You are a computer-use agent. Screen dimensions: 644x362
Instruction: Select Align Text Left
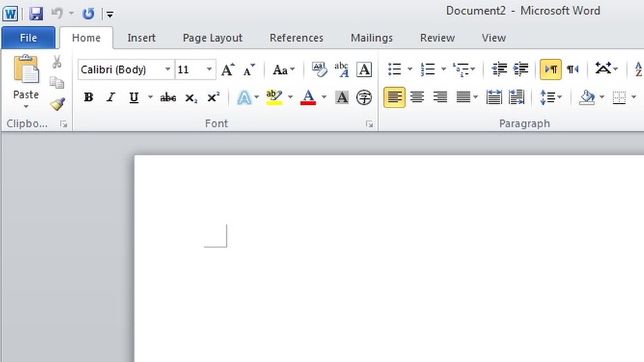pos(395,98)
